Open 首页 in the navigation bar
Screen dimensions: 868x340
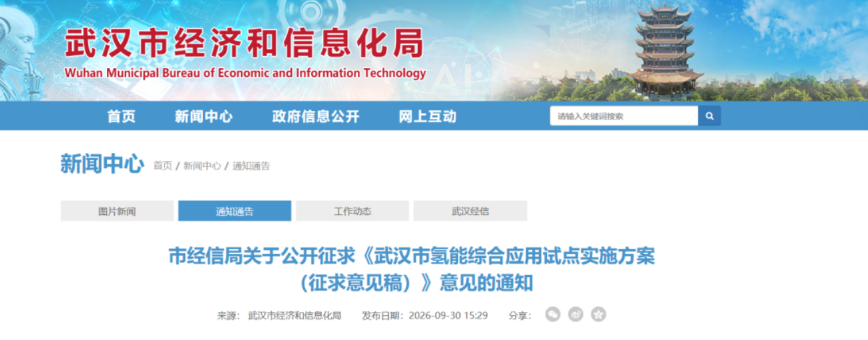click(x=122, y=117)
